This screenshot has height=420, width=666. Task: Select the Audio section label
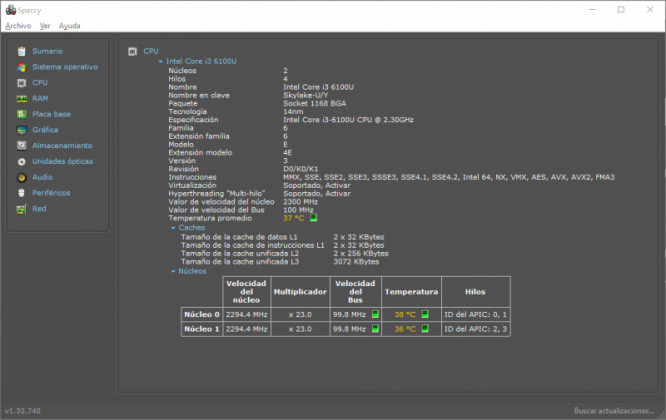tap(42, 177)
